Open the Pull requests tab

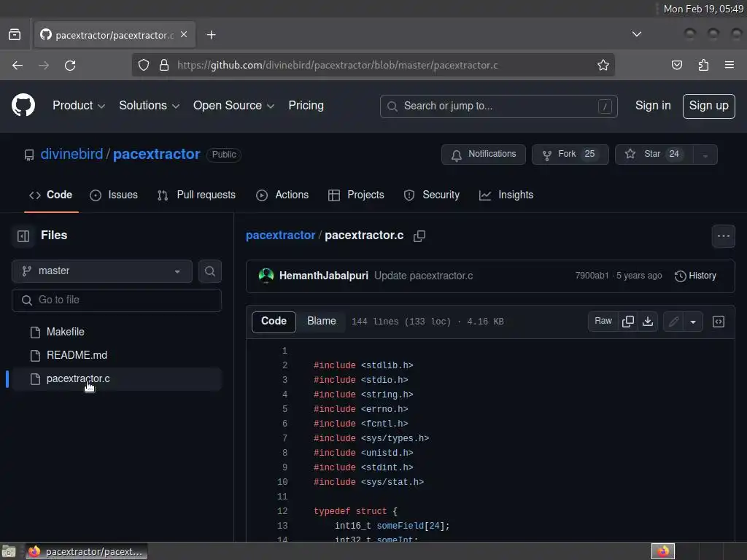[x=196, y=195]
